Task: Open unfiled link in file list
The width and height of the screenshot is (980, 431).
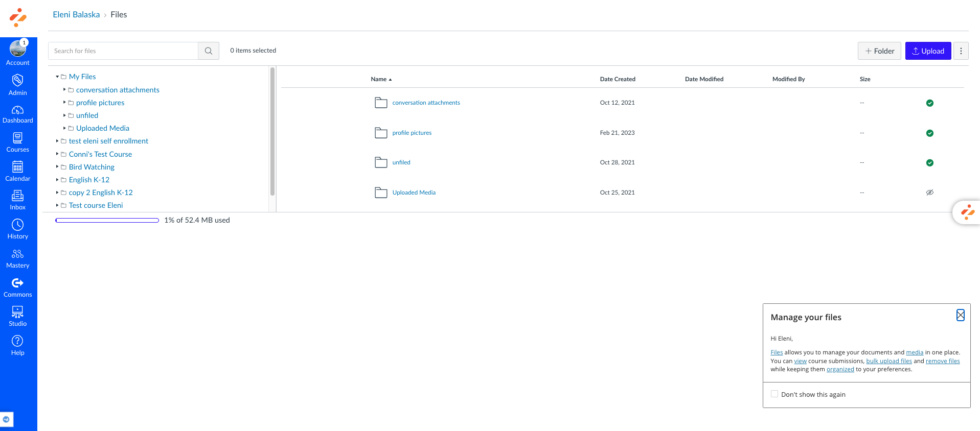Action: (401, 162)
